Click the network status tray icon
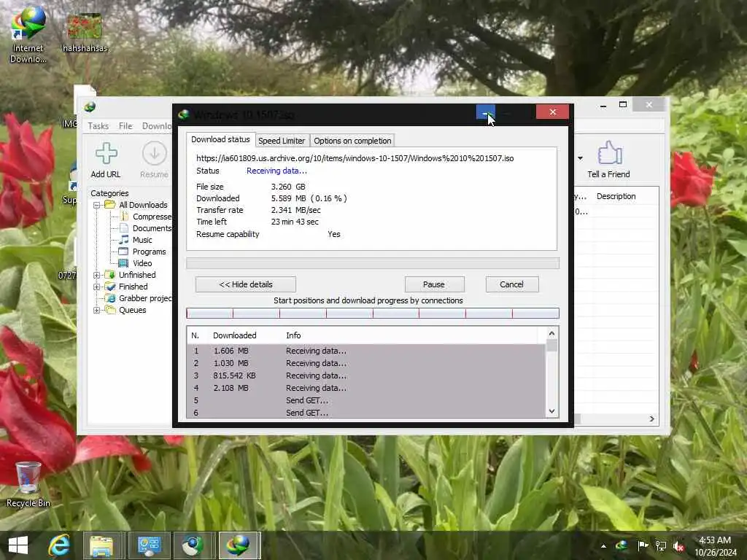 coord(661,545)
